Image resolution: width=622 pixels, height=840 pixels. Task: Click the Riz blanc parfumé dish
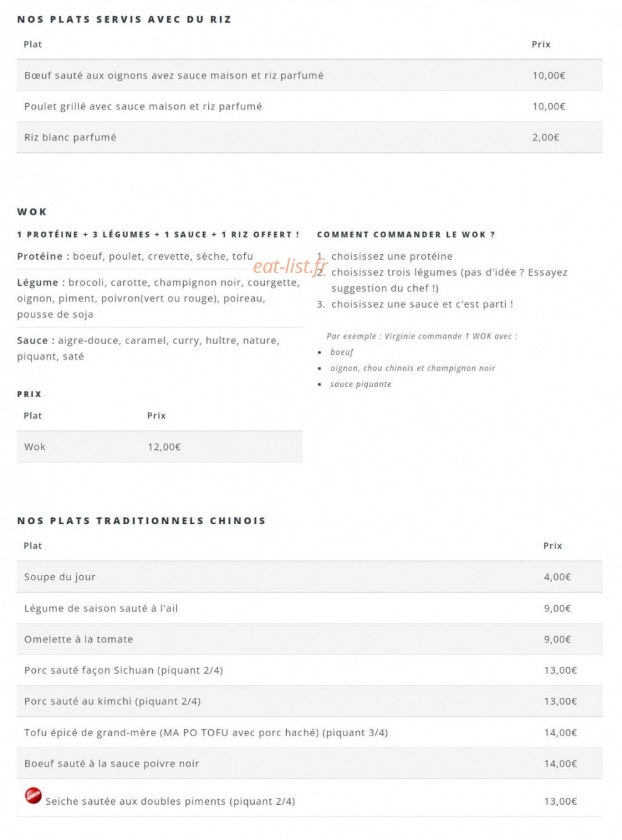tap(70, 137)
